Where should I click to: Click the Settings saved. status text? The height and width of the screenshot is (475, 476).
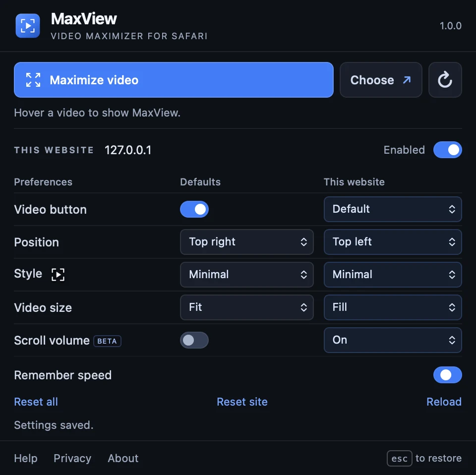(x=54, y=425)
